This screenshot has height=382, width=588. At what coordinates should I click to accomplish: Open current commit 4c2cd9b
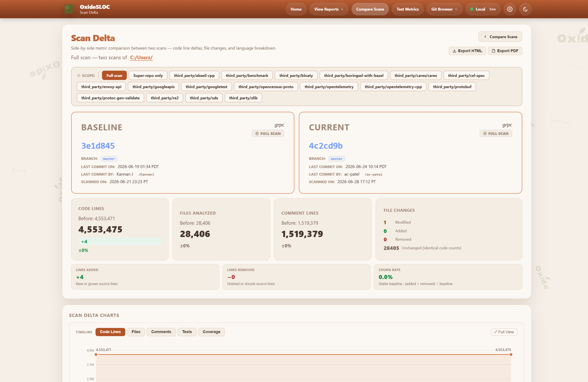pos(326,146)
